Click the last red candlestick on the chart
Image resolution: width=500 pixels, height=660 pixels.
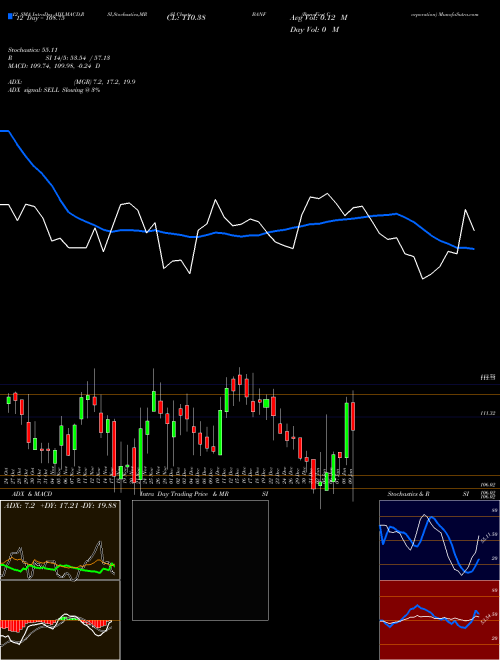pos(353,416)
